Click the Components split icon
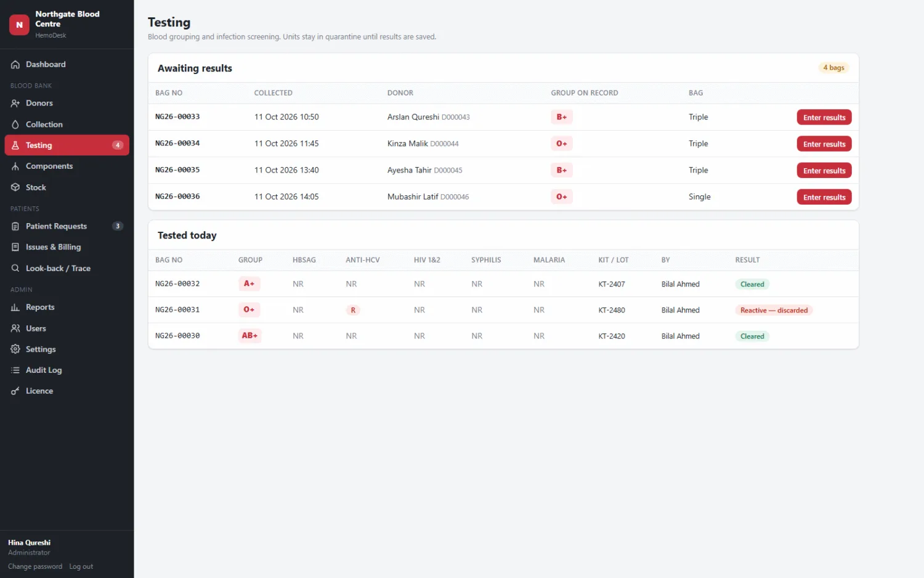 [x=15, y=166]
